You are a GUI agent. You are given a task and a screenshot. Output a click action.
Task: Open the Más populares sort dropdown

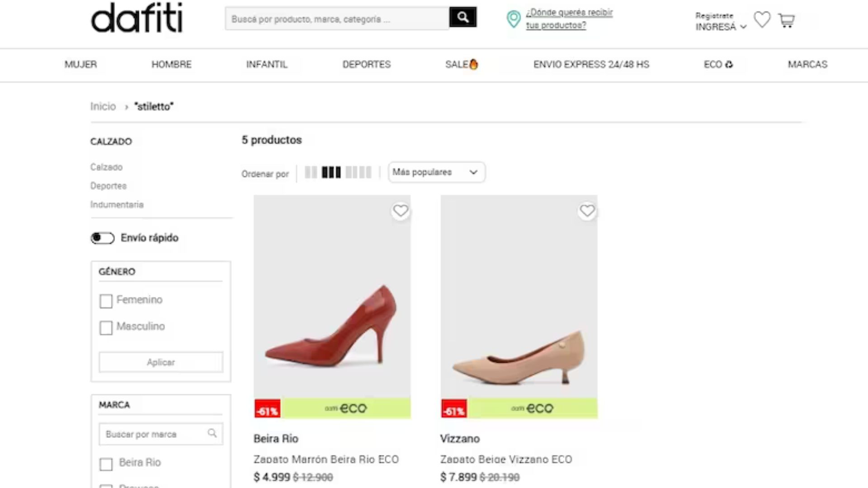tap(436, 172)
